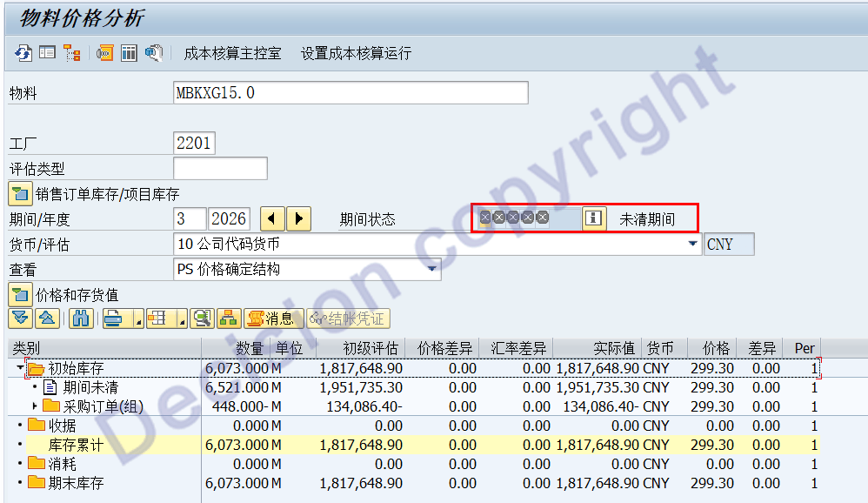Click the 物料 input field

pos(351,92)
